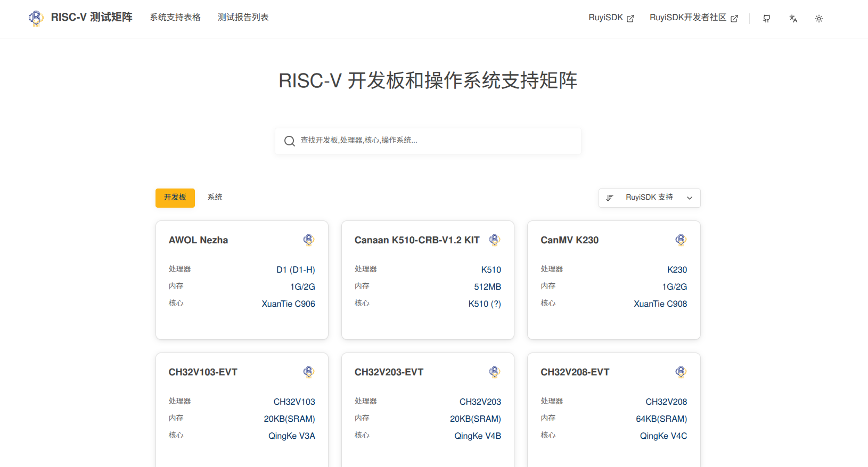Expand the RuyiSDK 支持 sort dropdown
This screenshot has height=467, width=868.
click(x=650, y=198)
